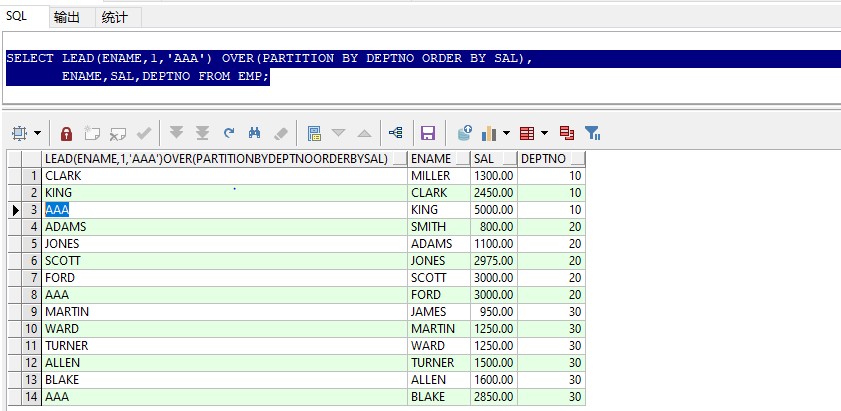This screenshot has width=841, height=411.
Task: Open the grid select-mode dropdown arrow
Action: 38,133
